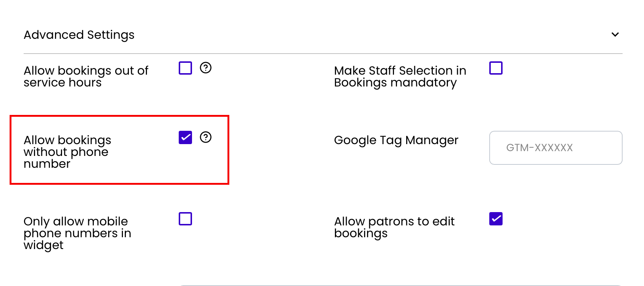Click into the Google Tag Manager field
The image size is (644, 286).
555,148
